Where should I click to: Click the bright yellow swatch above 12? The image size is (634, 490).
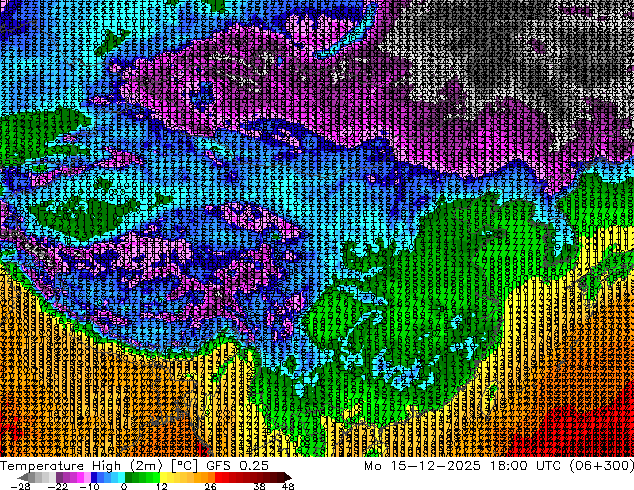tap(163, 477)
